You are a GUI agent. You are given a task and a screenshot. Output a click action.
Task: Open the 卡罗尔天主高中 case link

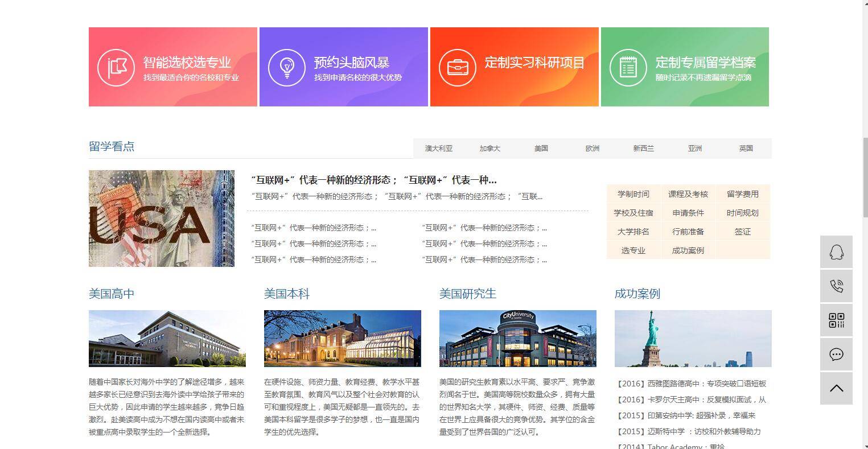[692, 399]
